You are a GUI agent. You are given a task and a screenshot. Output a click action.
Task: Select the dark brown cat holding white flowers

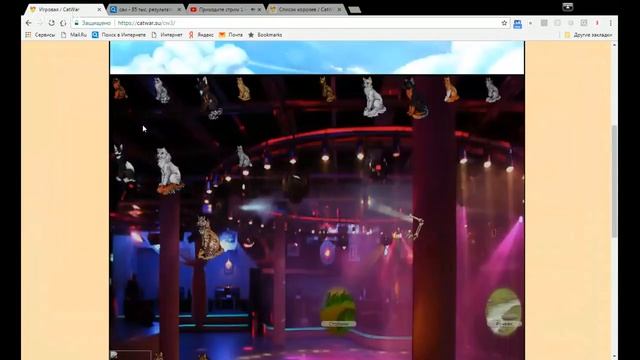tap(209, 98)
